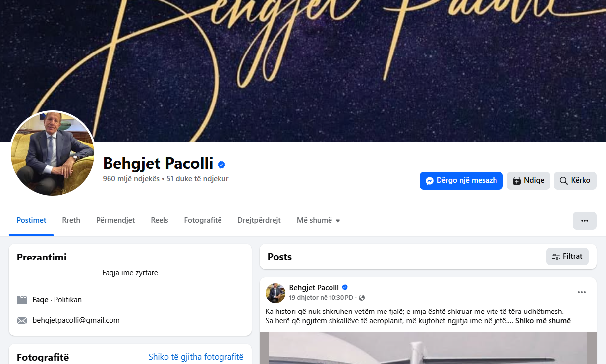Open the post's three-dots options menu
Screen dimensions: 606x364
[x=582, y=293]
